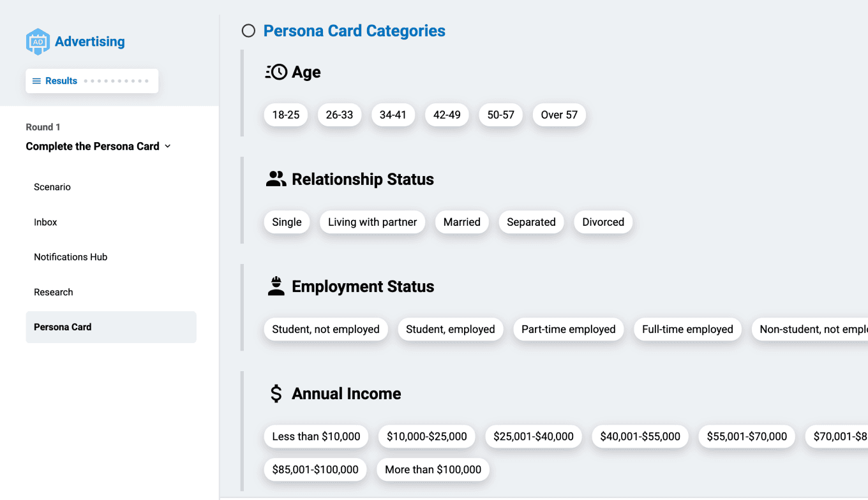
Task: Expand the Complete the Persona Card chevron
Action: pyautogui.click(x=168, y=146)
